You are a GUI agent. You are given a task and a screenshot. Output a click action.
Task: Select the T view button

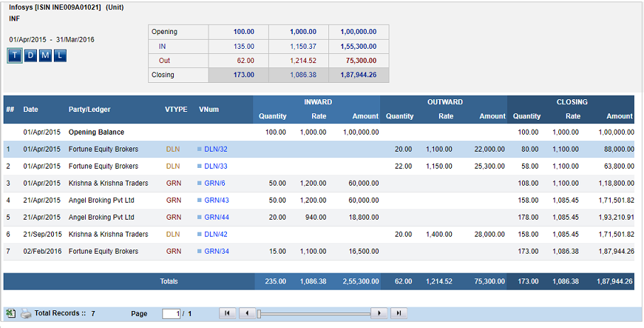point(15,55)
